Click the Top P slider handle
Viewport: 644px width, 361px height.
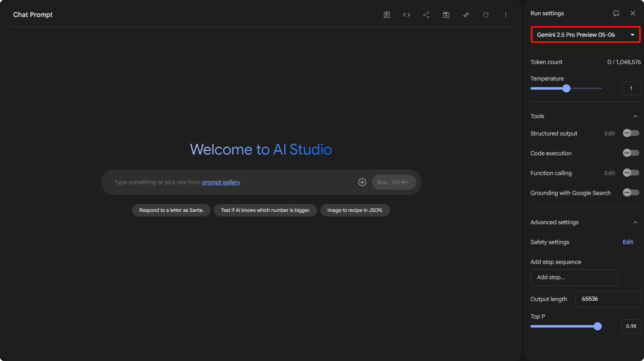pos(597,326)
